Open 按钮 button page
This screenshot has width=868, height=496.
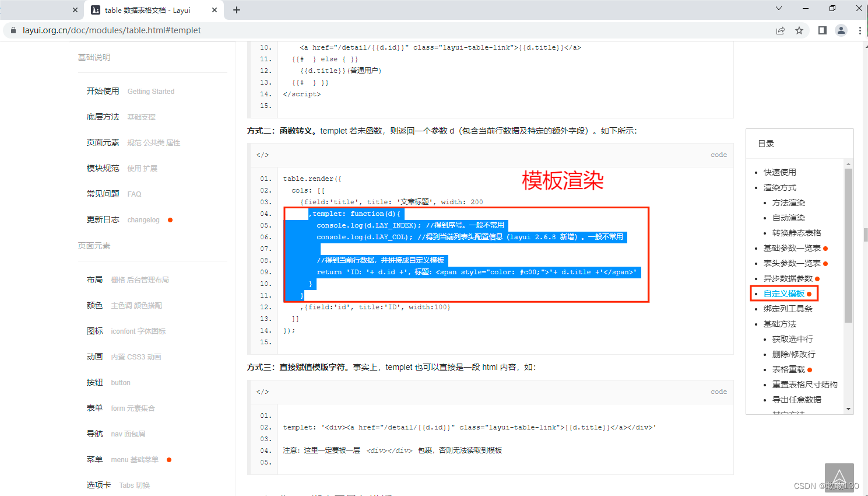pyautogui.click(x=108, y=382)
